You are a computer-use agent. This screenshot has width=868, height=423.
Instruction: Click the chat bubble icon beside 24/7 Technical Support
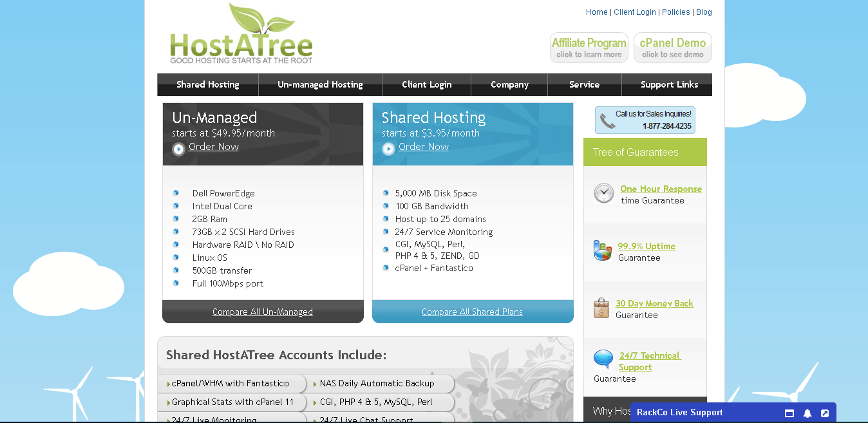point(603,359)
